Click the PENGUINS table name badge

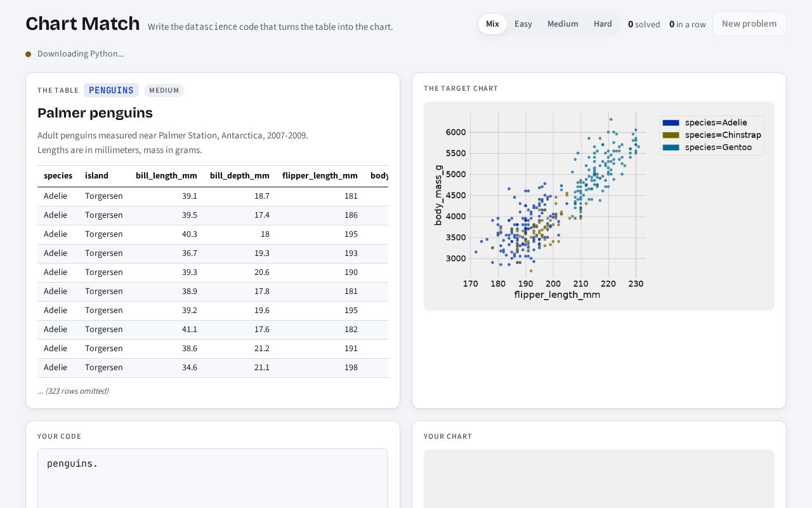click(x=111, y=90)
